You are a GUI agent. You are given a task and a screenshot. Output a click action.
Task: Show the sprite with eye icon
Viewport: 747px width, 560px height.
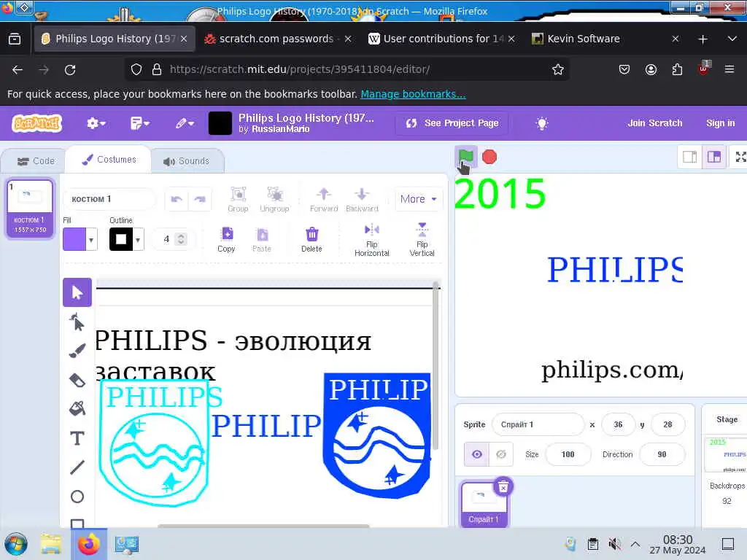click(477, 454)
